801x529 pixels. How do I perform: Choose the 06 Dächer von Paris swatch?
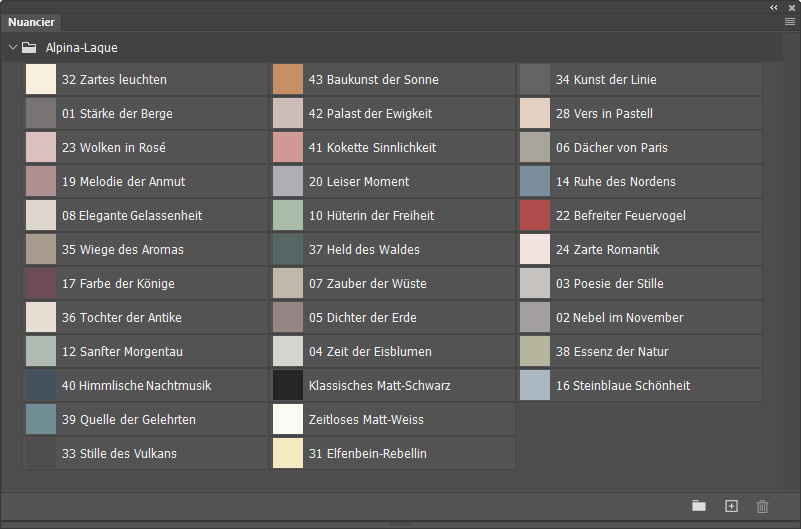(535, 147)
